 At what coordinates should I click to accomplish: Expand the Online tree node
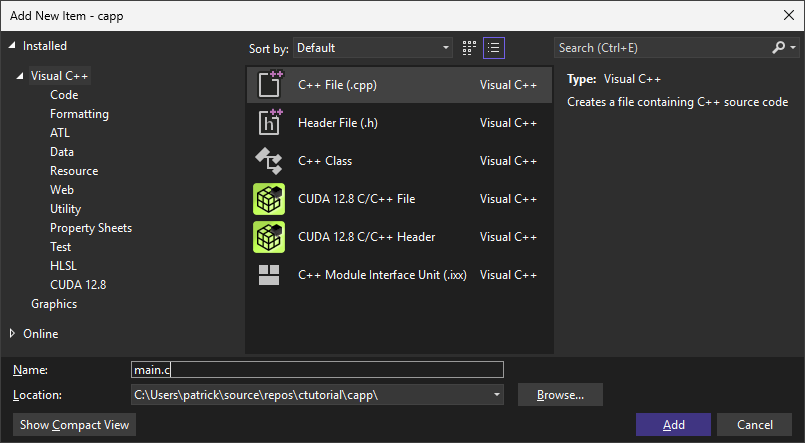12,334
